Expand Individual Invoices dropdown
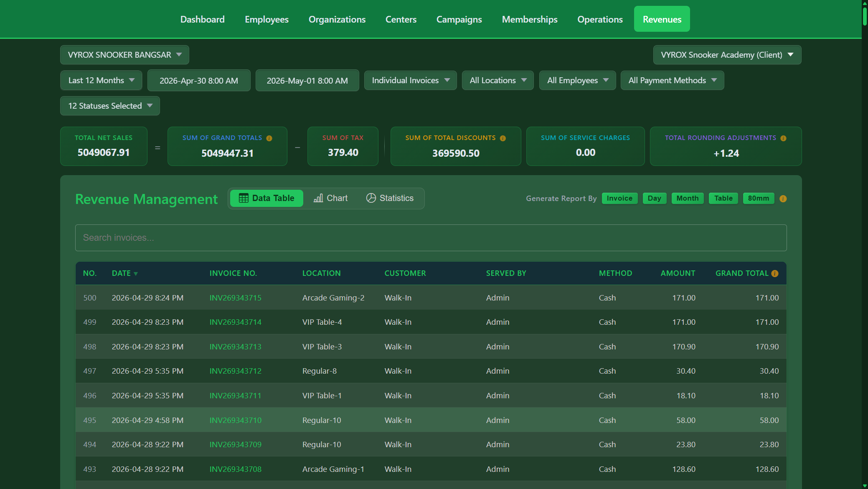The height and width of the screenshot is (489, 868). pyautogui.click(x=411, y=80)
